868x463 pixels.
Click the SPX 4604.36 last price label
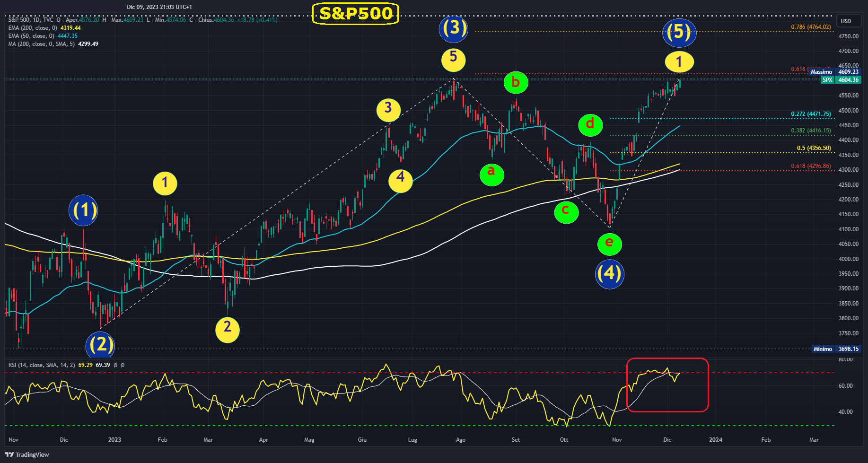[x=841, y=80]
